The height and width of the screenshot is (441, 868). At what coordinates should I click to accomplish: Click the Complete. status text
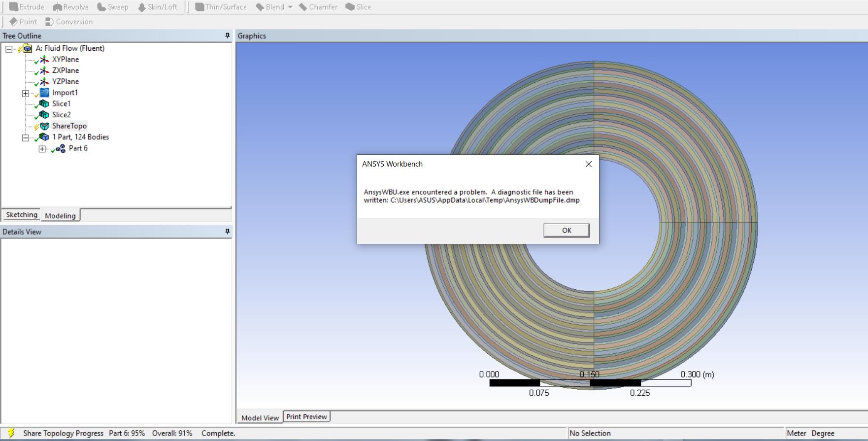point(218,433)
